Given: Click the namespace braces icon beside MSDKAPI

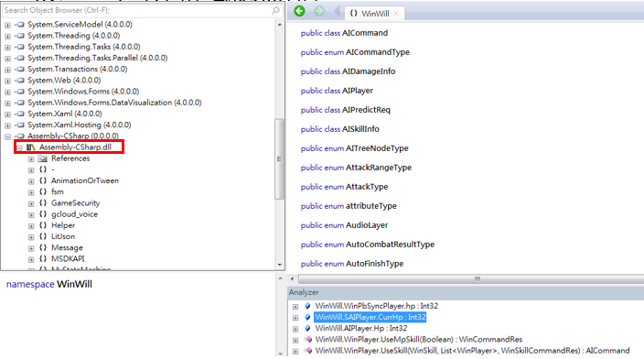Looking at the screenshot, I should pyautogui.click(x=43, y=259).
